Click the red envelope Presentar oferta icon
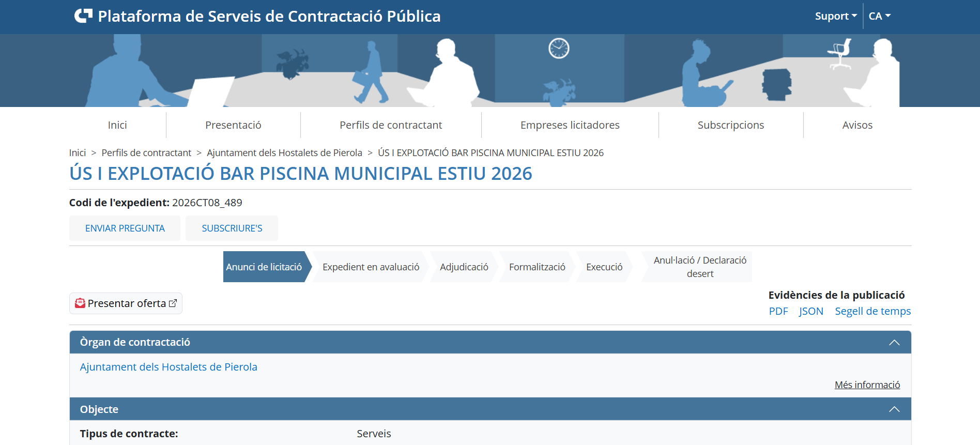 [80, 303]
